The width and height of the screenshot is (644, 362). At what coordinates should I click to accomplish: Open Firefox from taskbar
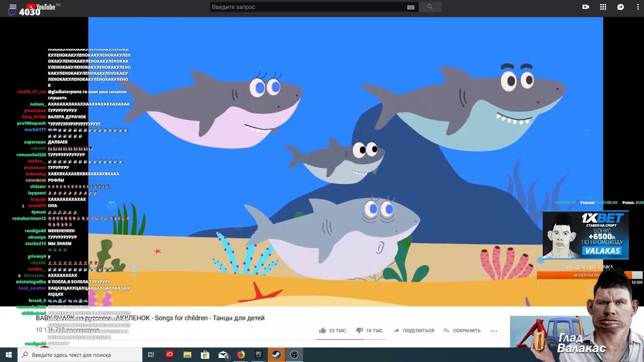tap(241, 354)
